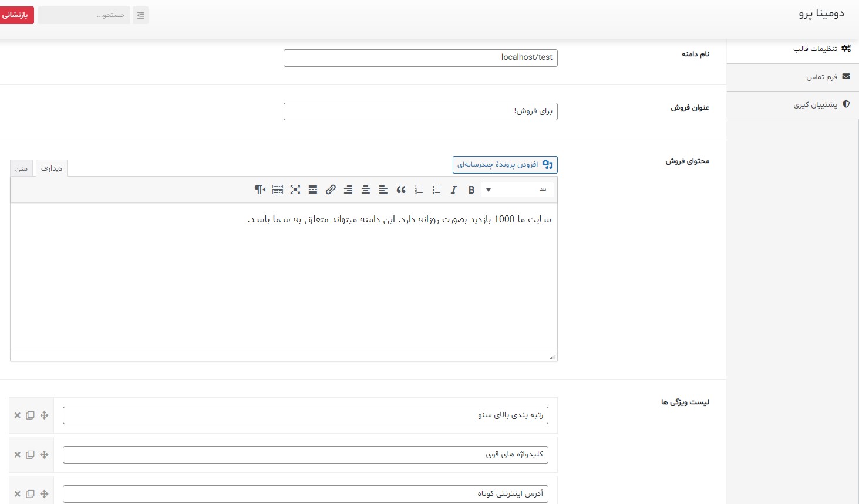The width and height of the screenshot is (859, 504).
Task: Open the بند paragraph format dropdown
Action: (517, 190)
